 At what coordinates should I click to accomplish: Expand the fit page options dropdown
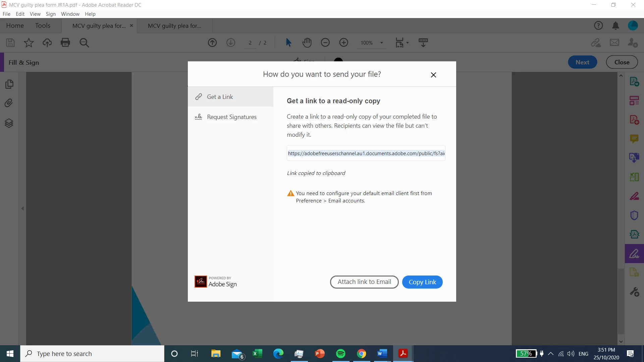[408, 43]
